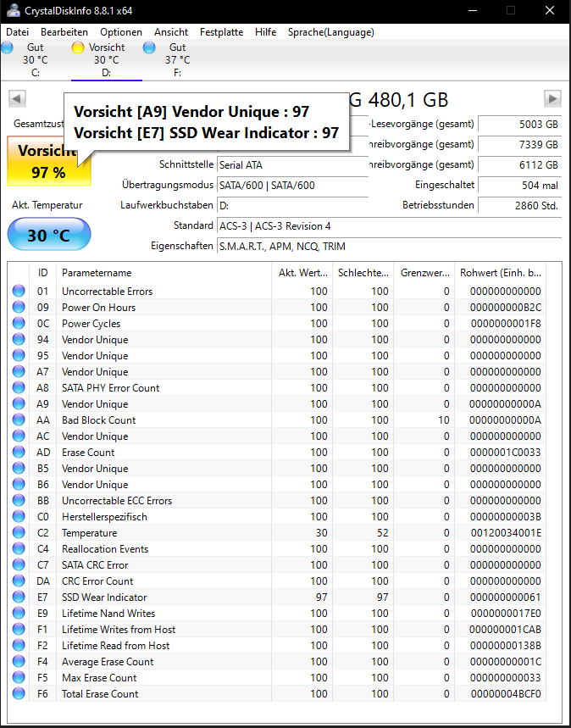
Task: Click the Eigenschaften field with TRIM
Action: click(389, 246)
